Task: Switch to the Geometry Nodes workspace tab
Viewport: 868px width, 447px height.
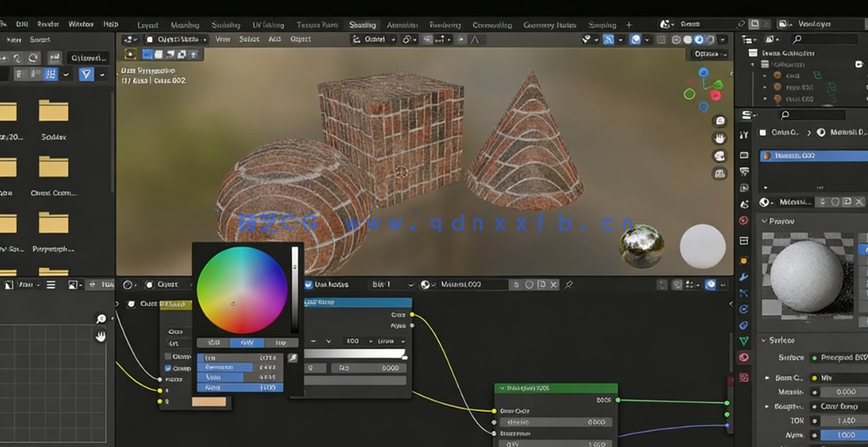Action: 548,24
